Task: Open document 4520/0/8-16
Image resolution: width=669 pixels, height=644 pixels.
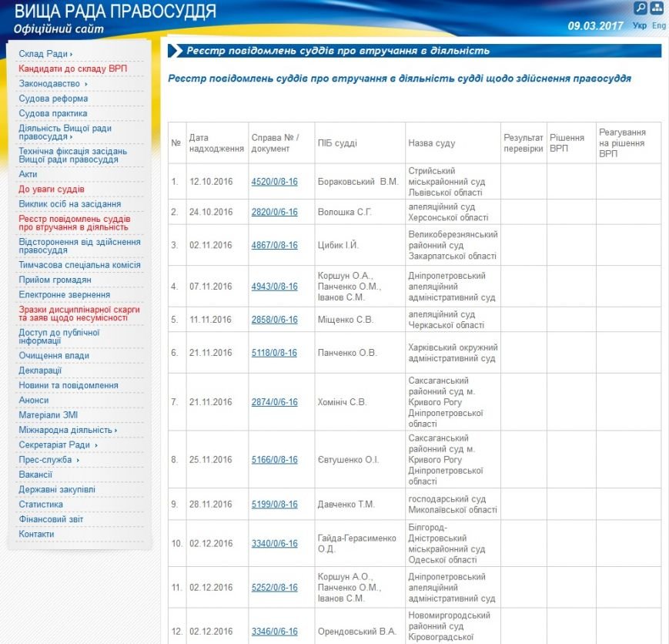Action: 274,182
